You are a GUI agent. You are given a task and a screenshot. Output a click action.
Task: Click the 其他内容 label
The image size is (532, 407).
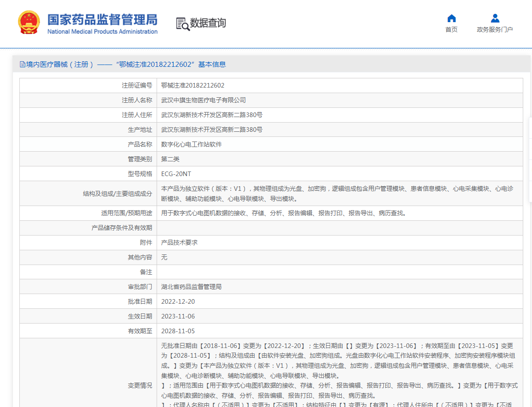140,257
